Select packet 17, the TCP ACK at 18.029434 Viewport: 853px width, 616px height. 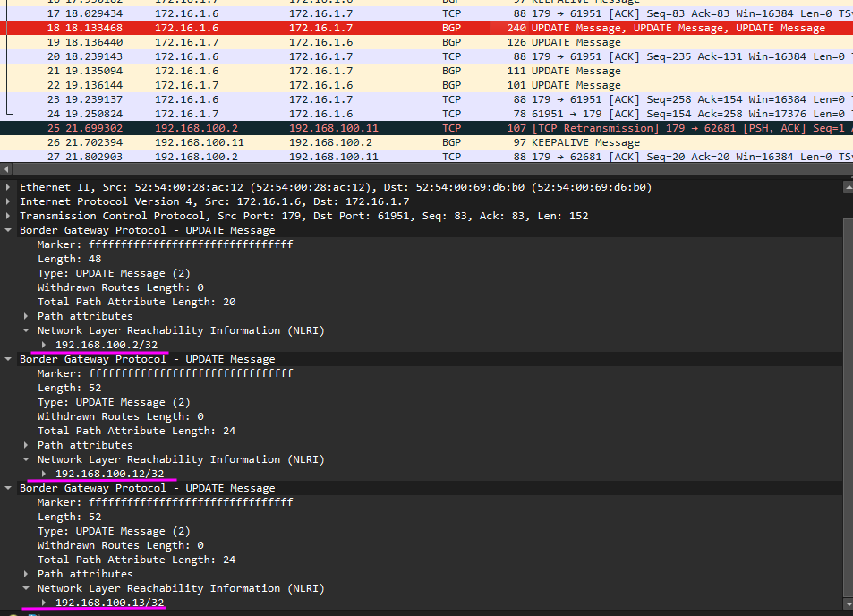pyautogui.click(x=426, y=13)
